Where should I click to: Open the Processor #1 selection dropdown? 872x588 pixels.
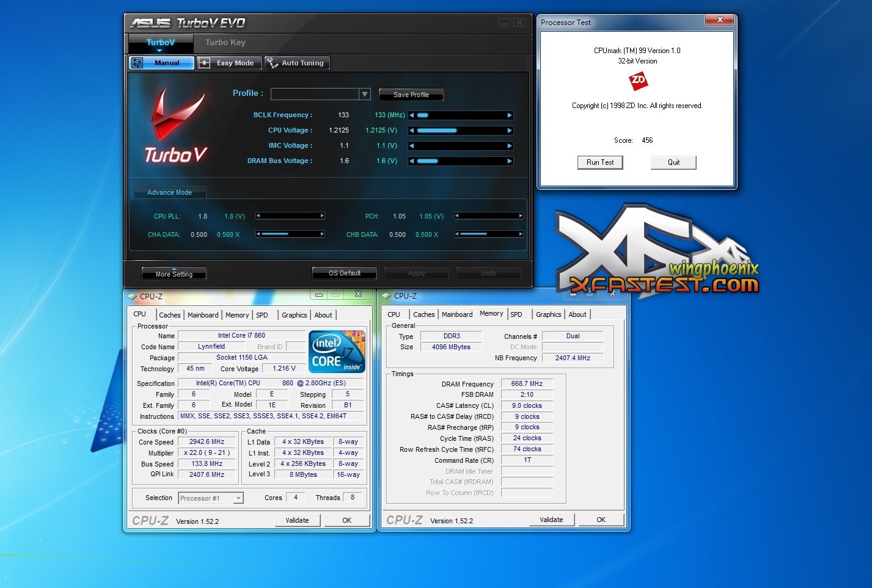point(238,498)
